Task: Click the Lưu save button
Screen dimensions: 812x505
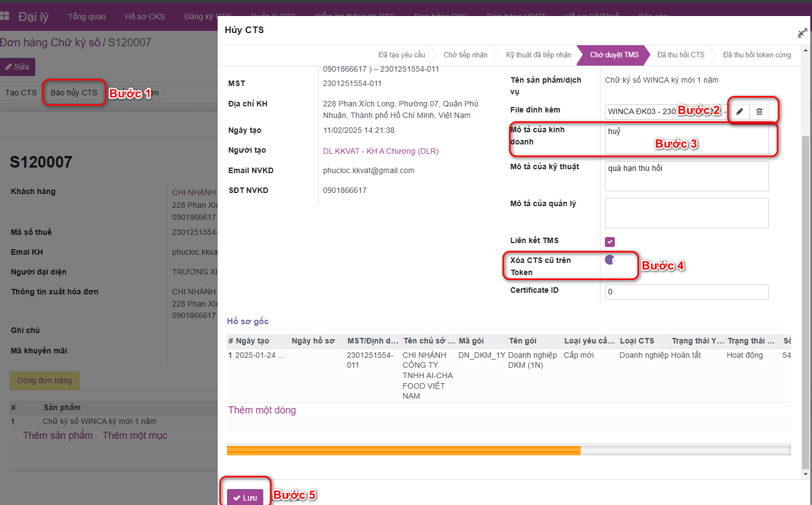Action: click(245, 497)
